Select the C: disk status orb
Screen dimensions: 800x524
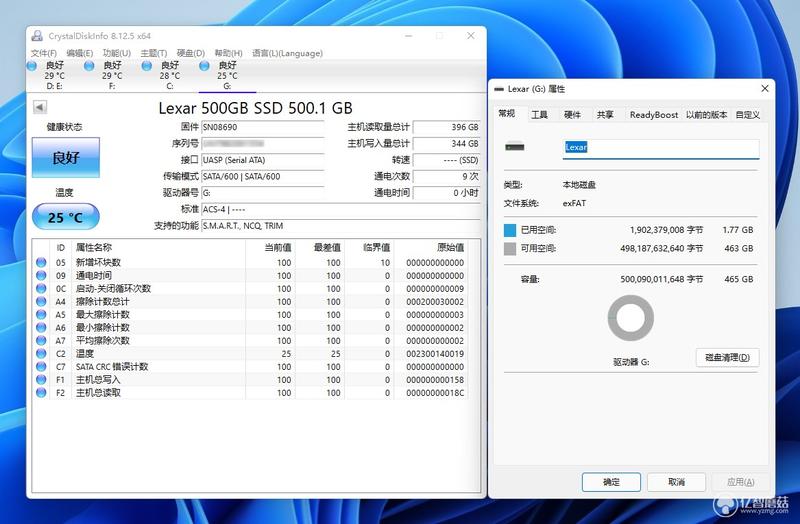[x=147, y=65]
